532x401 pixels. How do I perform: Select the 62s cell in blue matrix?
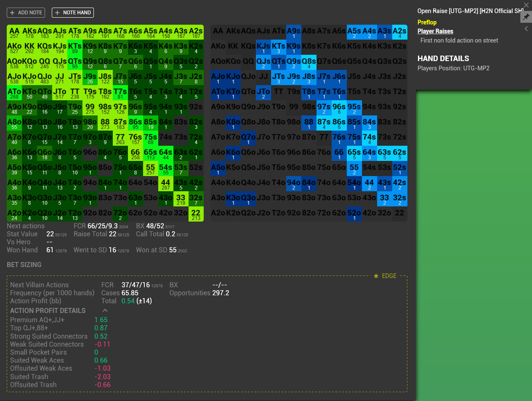(400, 153)
